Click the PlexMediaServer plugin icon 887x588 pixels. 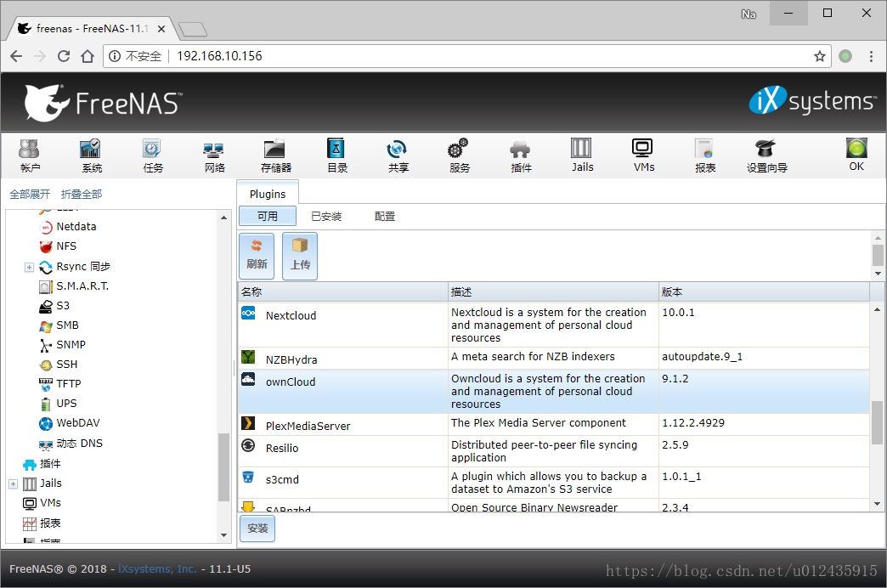[248, 423]
